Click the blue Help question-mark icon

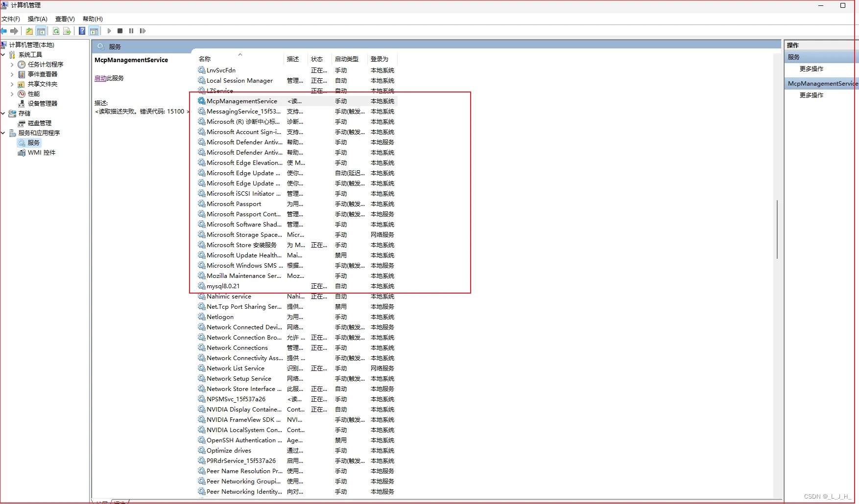click(x=82, y=31)
